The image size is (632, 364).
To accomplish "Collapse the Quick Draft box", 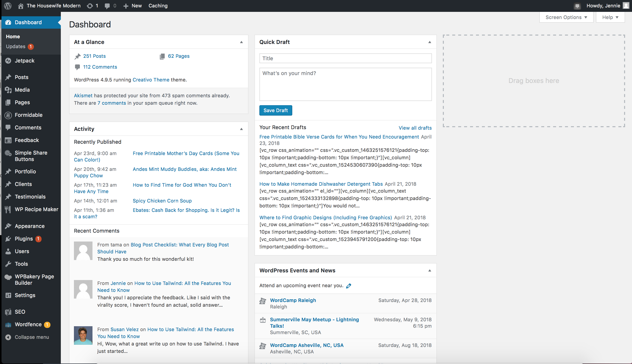I will [429, 42].
